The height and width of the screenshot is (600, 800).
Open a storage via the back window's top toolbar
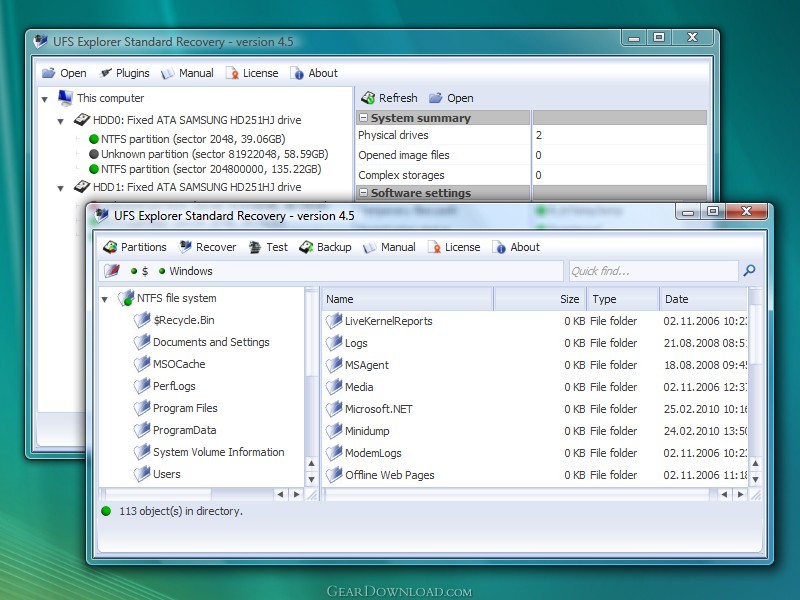tap(64, 73)
